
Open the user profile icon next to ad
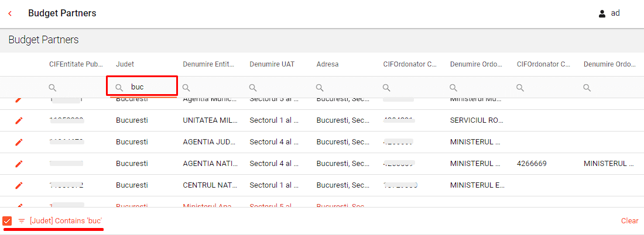602,13
